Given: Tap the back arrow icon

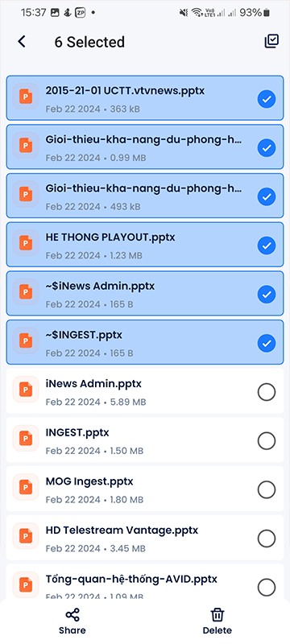Looking at the screenshot, I should [22, 42].
